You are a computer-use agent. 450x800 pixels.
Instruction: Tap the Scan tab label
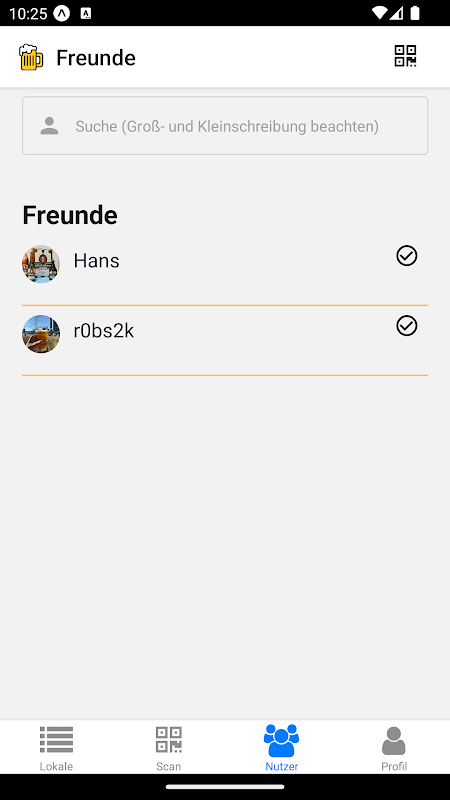click(168, 766)
